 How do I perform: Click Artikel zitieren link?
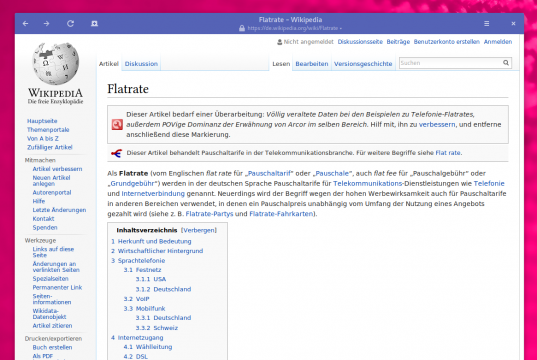[x=52, y=326]
